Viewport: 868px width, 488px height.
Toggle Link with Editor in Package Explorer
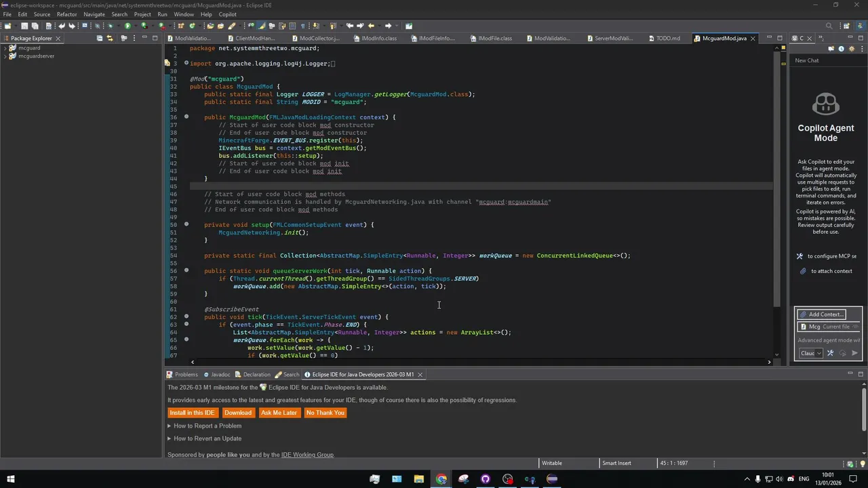(110, 38)
